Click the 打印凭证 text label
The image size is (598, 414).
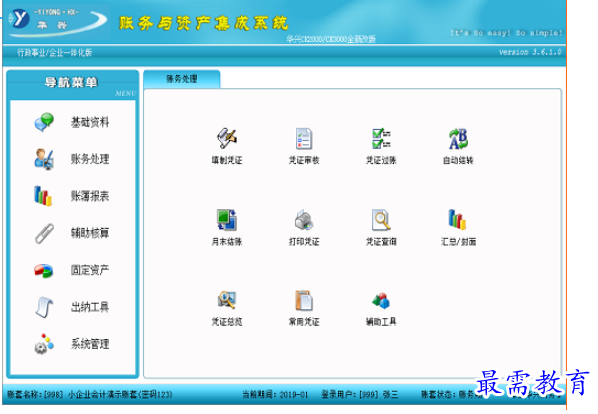point(304,241)
